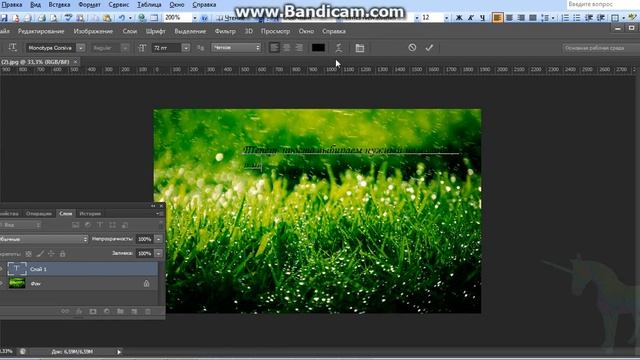This screenshot has height=360, width=640.
Task: Open the Фильтр menu
Action: pos(225,31)
